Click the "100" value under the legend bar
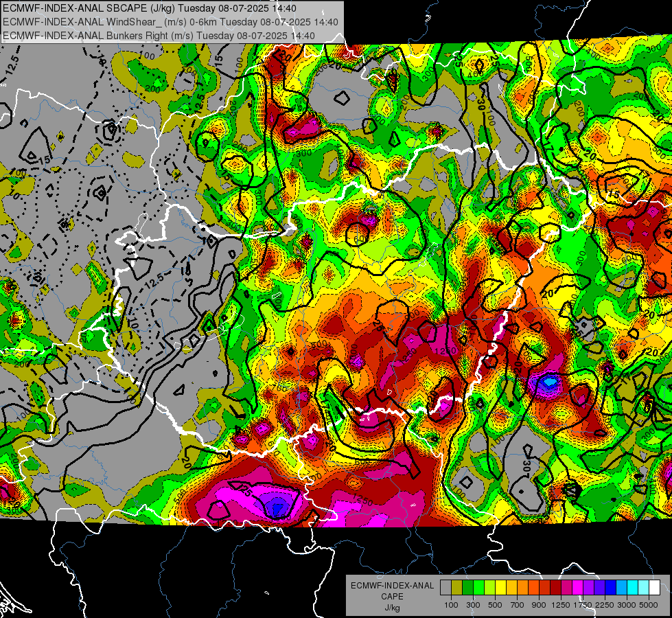 click(451, 605)
